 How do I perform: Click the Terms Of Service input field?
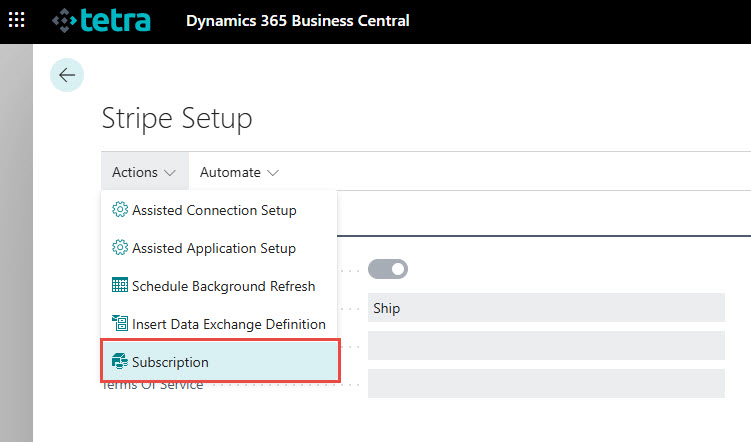click(545, 383)
